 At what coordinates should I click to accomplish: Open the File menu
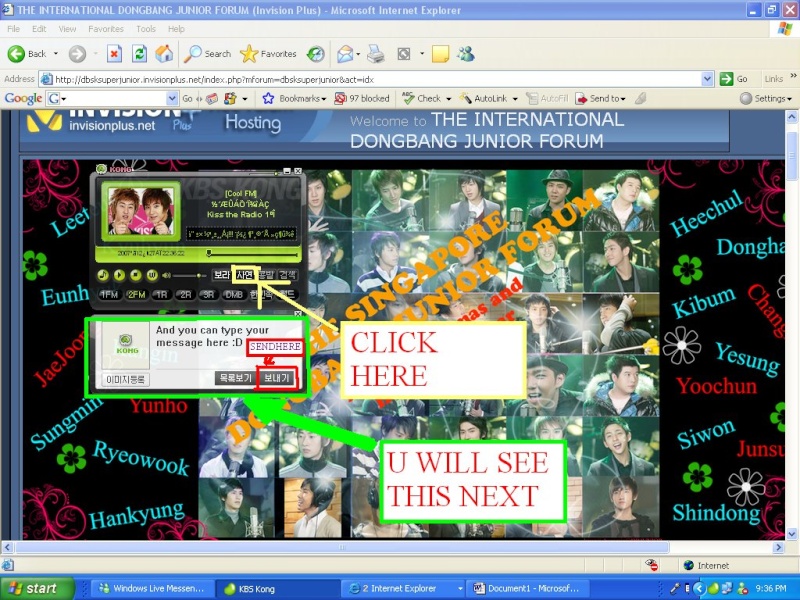pyautogui.click(x=14, y=29)
